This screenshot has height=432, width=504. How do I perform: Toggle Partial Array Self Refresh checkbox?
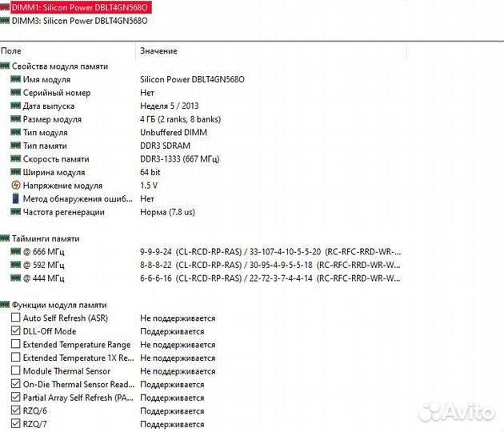pyautogui.click(x=15, y=398)
